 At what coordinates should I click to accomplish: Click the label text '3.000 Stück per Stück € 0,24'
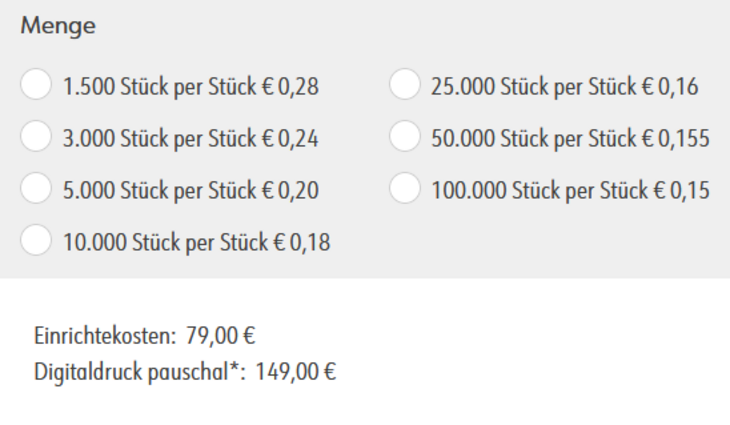(x=191, y=139)
